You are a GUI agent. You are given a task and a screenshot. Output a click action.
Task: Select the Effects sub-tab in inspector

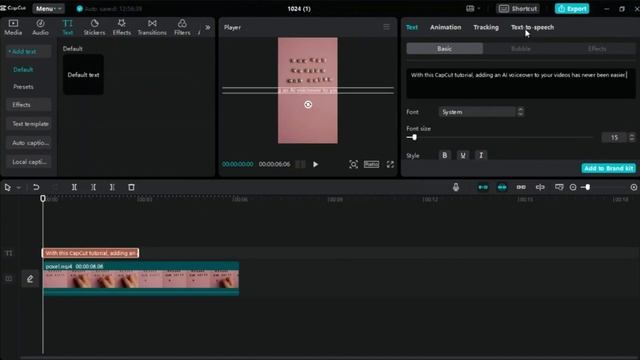[597, 49]
